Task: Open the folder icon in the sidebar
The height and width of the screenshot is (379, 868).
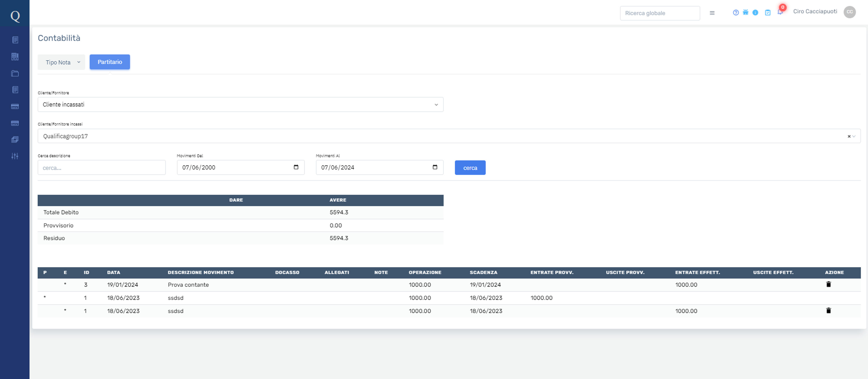Action: 15,73
